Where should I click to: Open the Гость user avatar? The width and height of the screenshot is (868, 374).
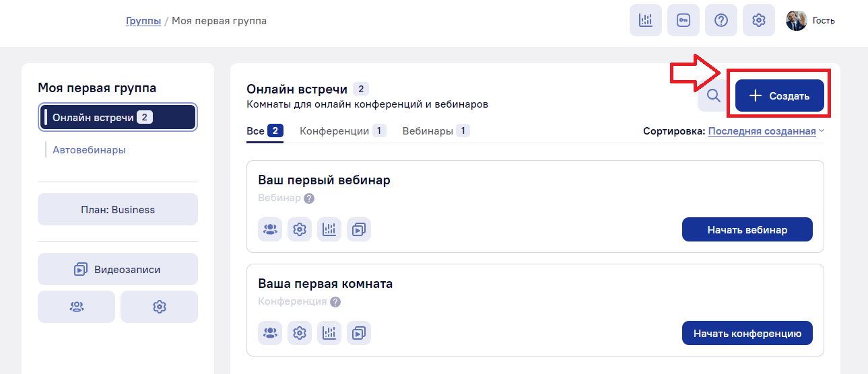click(x=797, y=20)
